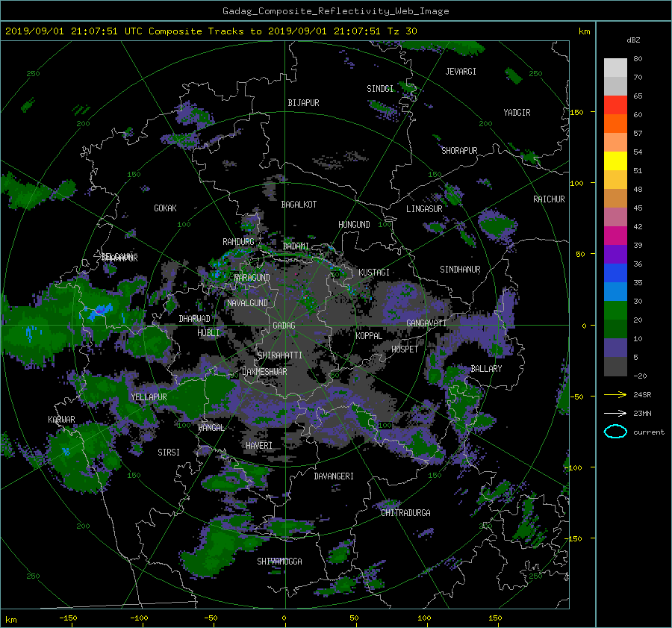672x628 pixels.
Task: Click the NAVALGUND city label
Action: (247, 303)
